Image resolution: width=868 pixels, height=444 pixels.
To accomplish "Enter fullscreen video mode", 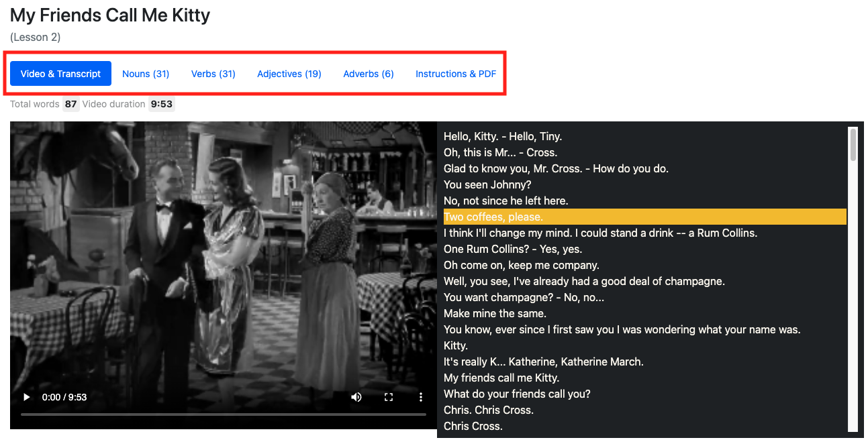I will point(389,397).
